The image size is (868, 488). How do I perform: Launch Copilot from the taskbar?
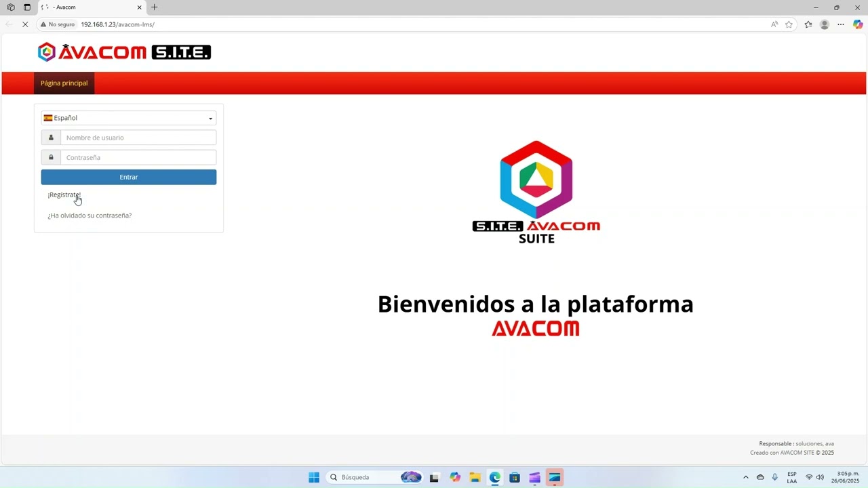click(455, 477)
